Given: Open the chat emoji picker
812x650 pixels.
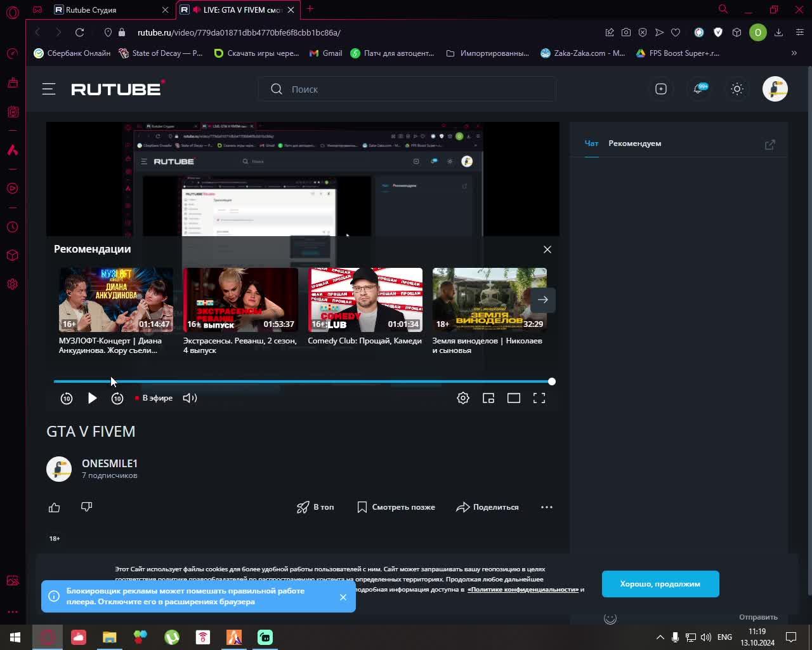Looking at the screenshot, I should click(610, 618).
